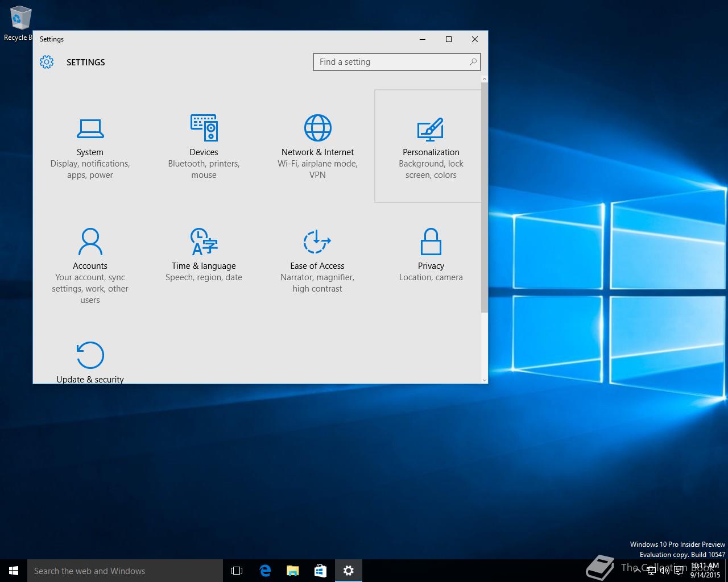Close the Settings window
The width and height of the screenshot is (728, 582).
[x=475, y=39]
